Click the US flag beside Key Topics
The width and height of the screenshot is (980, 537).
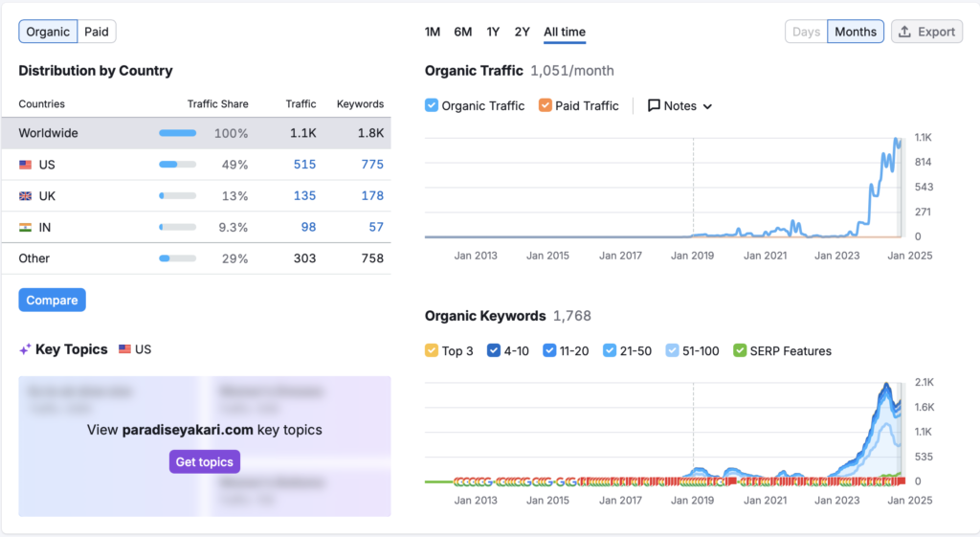pyautogui.click(x=125, y=349)
